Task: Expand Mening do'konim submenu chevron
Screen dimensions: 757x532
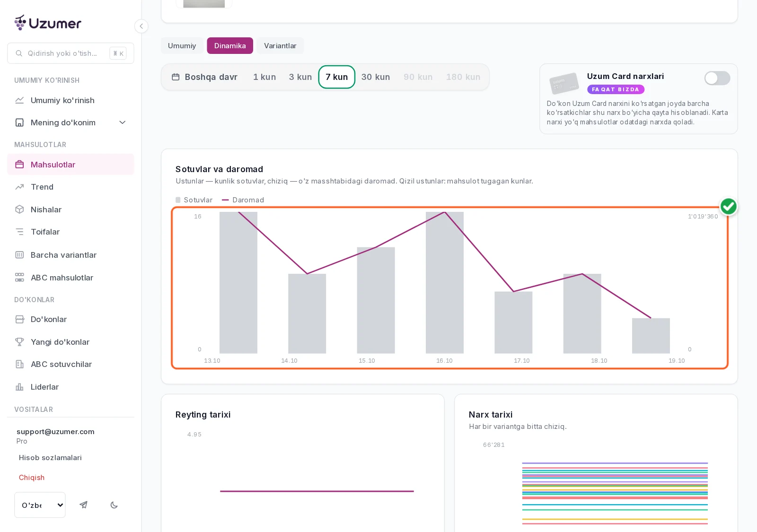Action: (x=123, y=122)
